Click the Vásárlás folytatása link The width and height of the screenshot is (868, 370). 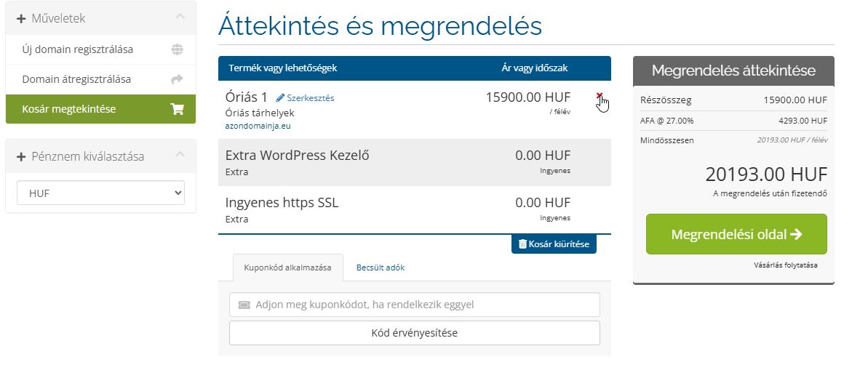point(785,265)
